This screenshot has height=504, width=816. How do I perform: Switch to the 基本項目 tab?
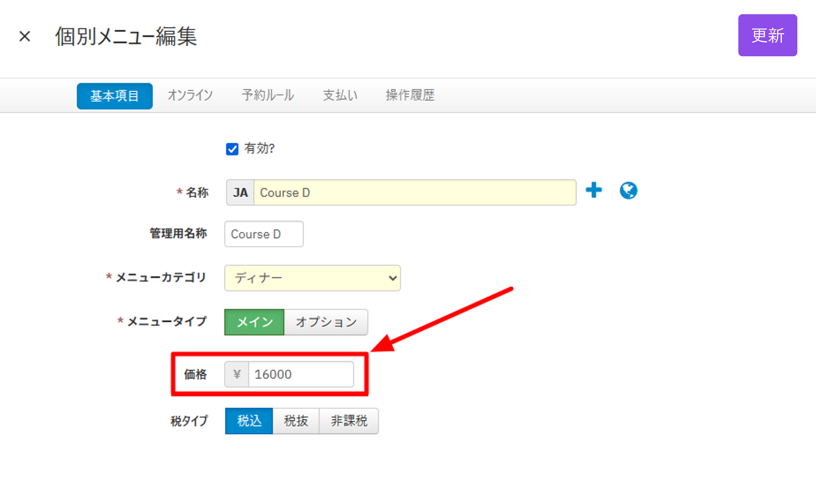pyautogui.click(x=114, y=96)
